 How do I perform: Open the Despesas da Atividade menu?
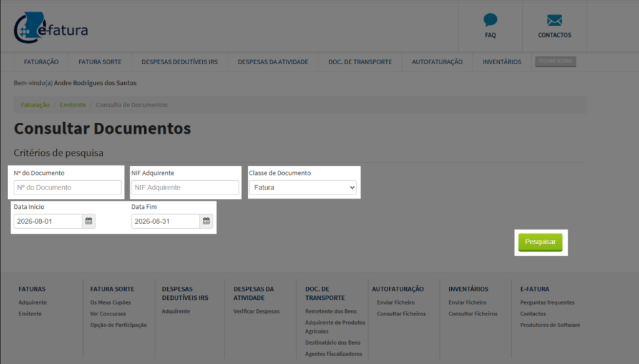pos(273,62)
